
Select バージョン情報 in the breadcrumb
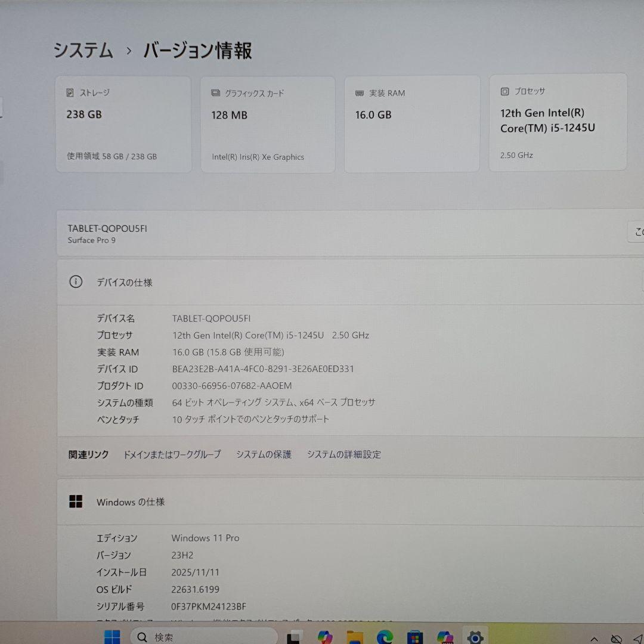pos(196,51)
